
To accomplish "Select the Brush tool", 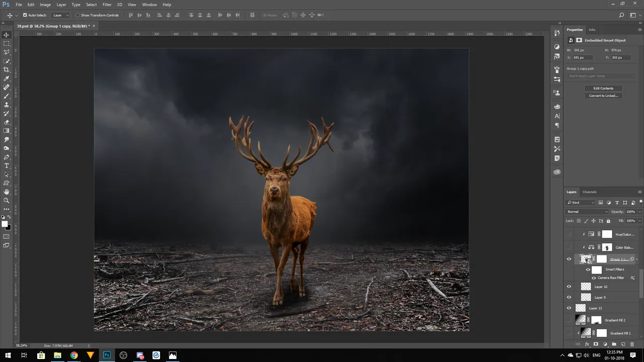I will [x=7, y=96].
